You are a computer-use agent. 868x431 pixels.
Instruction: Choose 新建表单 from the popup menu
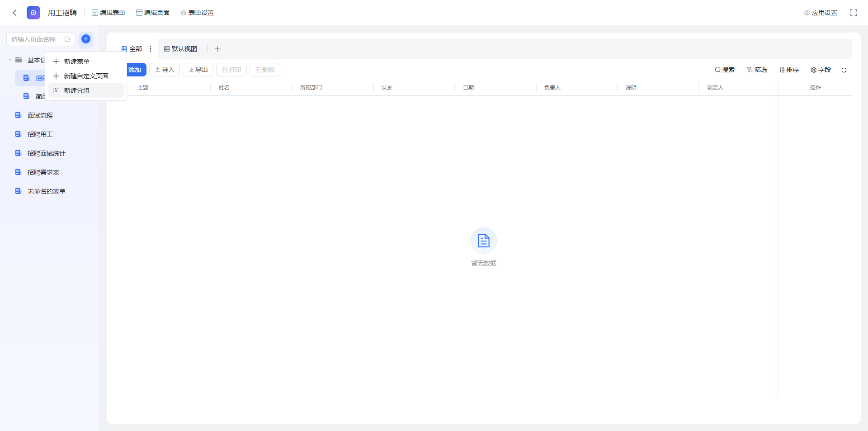coord(86,62)
